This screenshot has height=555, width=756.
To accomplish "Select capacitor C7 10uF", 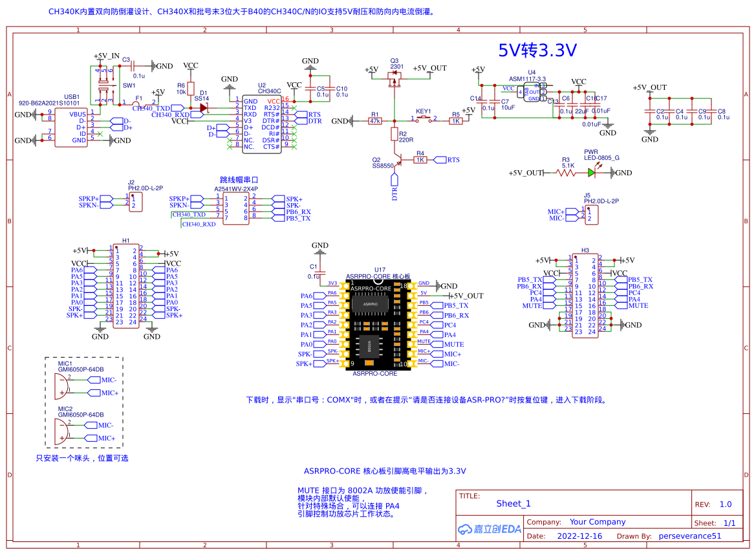I will [x=495, y=102].
